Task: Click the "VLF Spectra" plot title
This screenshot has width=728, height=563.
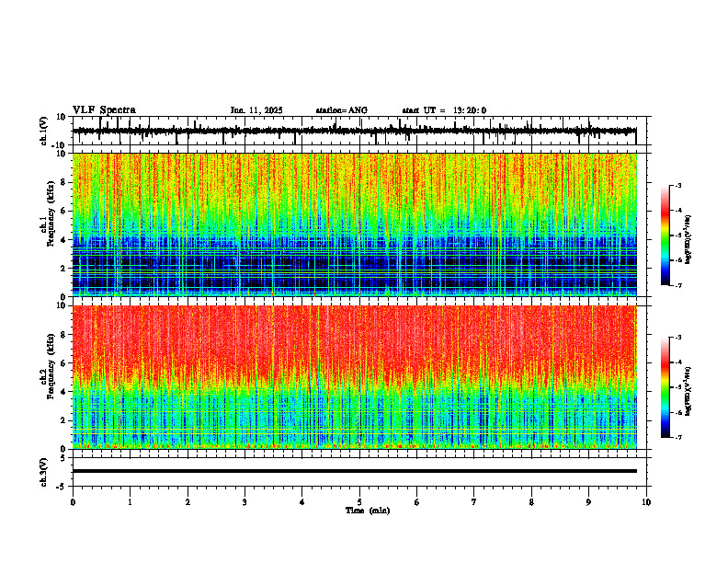Action: pyautogui.click(x=104, y=110)
